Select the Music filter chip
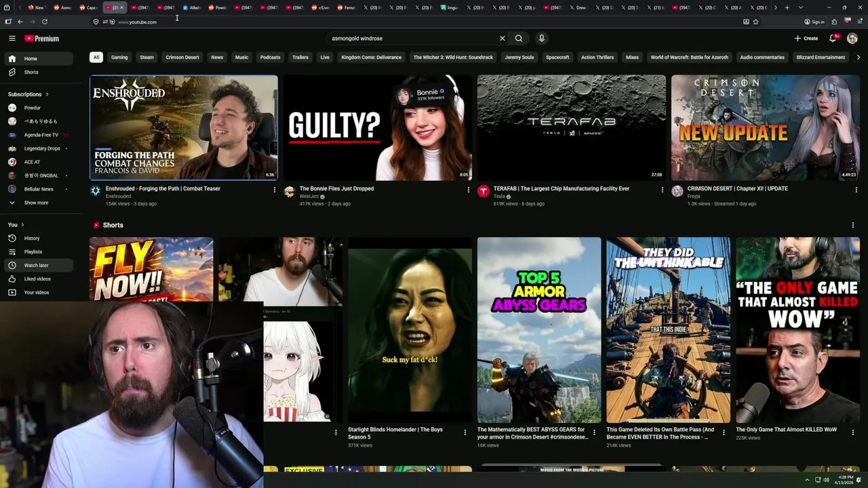This screenshot has width=868, height=488. [241, 58]
